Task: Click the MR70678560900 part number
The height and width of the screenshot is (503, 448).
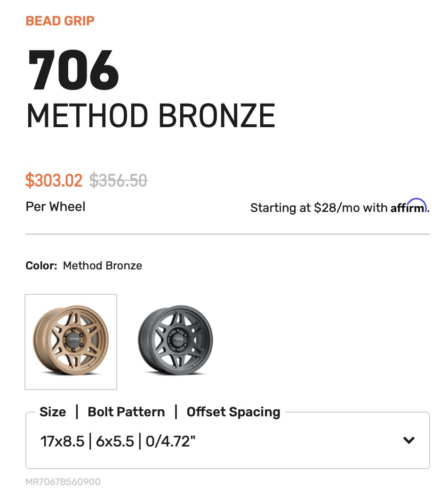Action: pyautogui.click(x=63, y=482)
